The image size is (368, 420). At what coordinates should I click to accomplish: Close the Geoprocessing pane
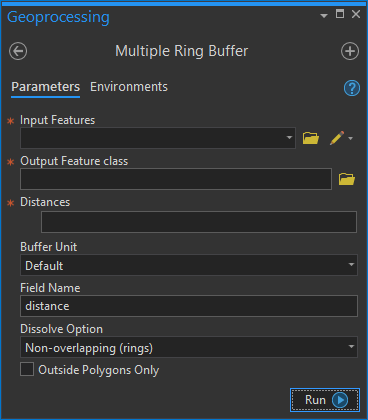coord(356,14)
